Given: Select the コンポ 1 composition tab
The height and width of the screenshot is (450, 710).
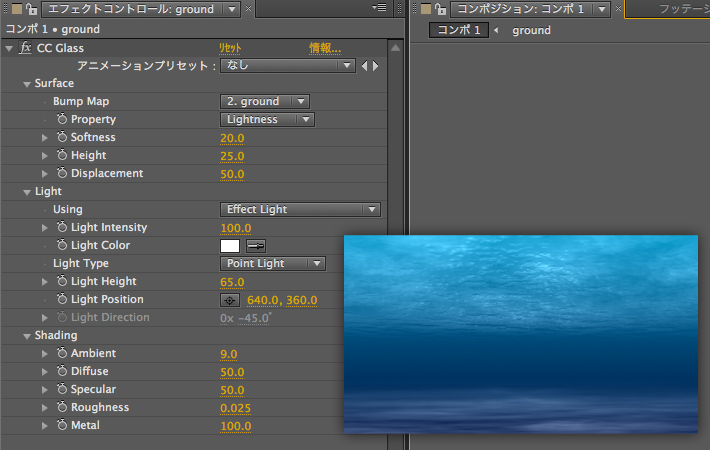Looking at the screenshot, I should (459, 30).
